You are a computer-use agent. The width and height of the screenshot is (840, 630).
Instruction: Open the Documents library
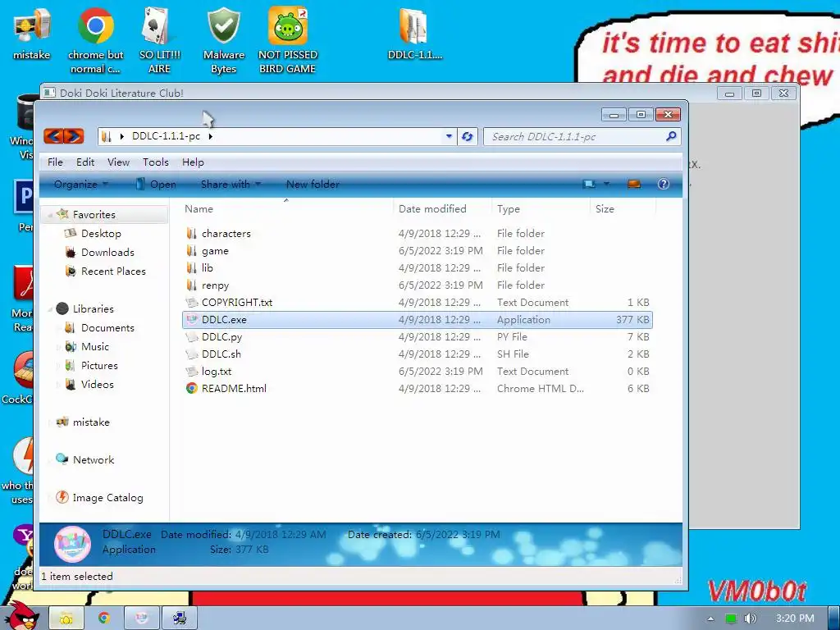coord(99,328)
